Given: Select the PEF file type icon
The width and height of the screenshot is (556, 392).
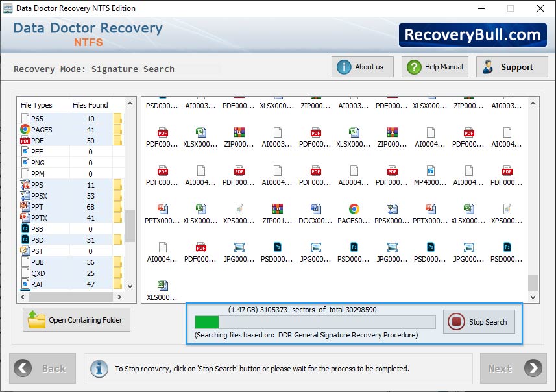Looking at the screenshot, I should 25,152.
